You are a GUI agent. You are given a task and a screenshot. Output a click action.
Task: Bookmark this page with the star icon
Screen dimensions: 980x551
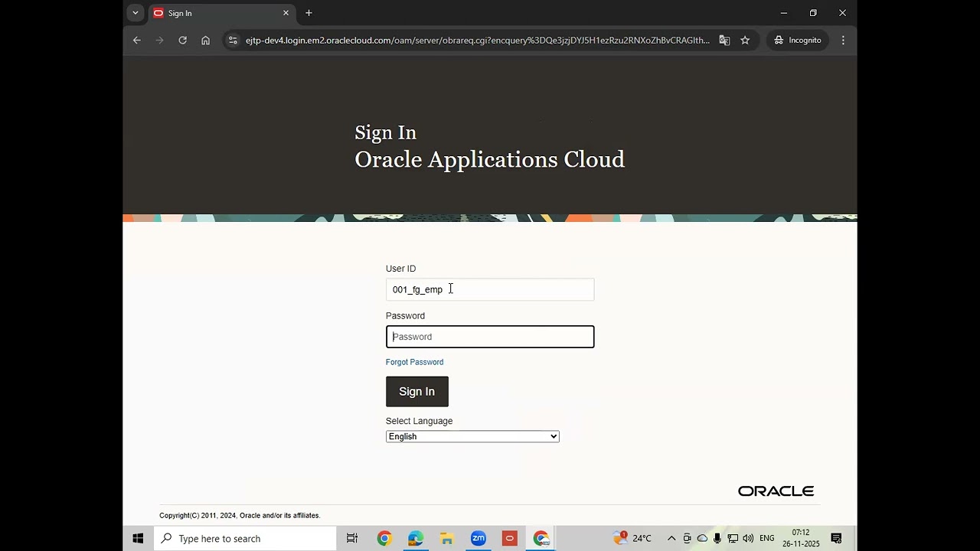tap(745, 40)
